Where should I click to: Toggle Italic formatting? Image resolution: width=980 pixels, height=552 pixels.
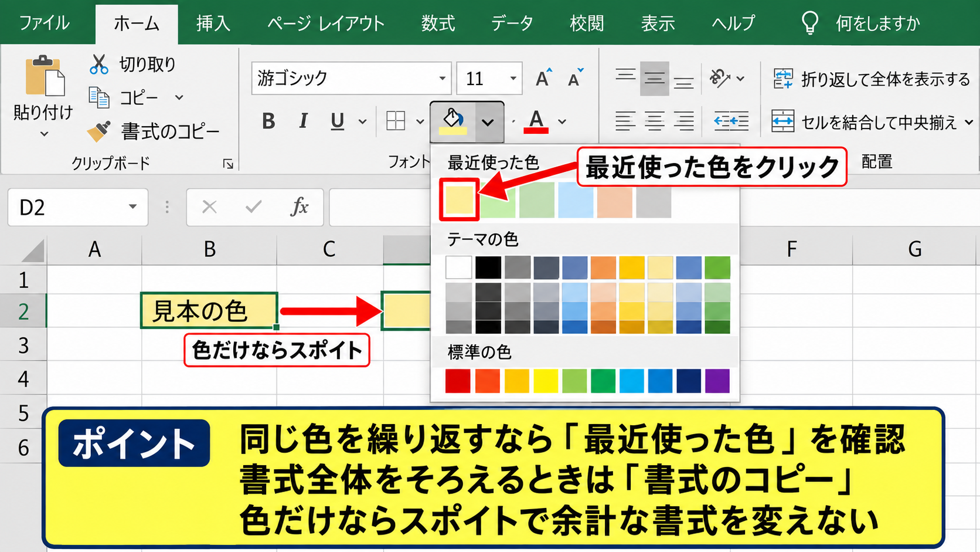pos(303,121)
